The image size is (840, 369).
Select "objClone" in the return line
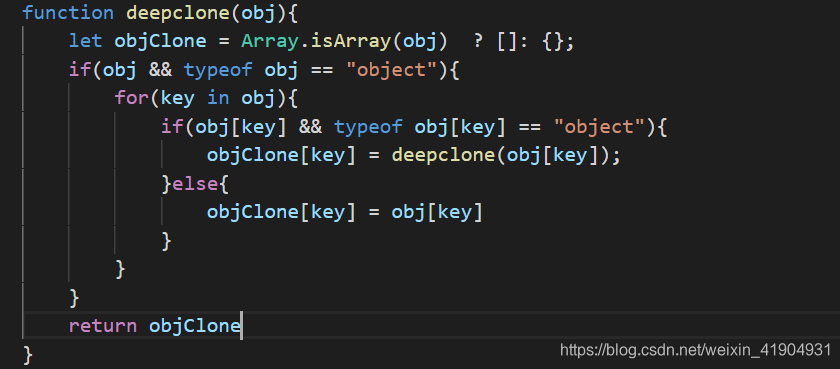pyautogui.click(x=195, y=325)
